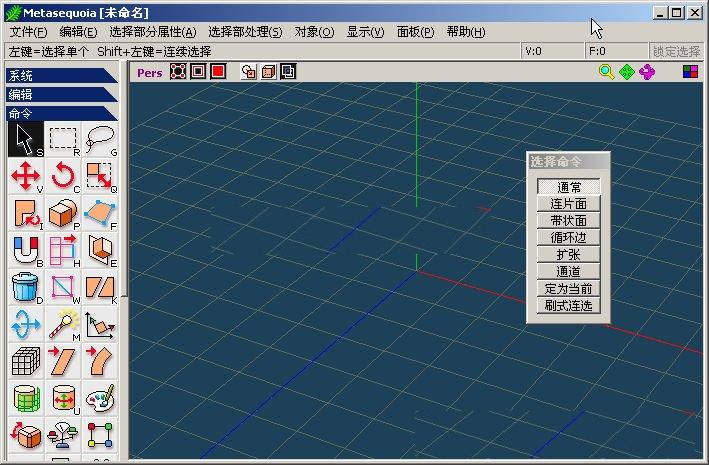Toggle the cube front-face display icon
The height and width of the screenshot is (465, 709).
[x=268, y=71]
